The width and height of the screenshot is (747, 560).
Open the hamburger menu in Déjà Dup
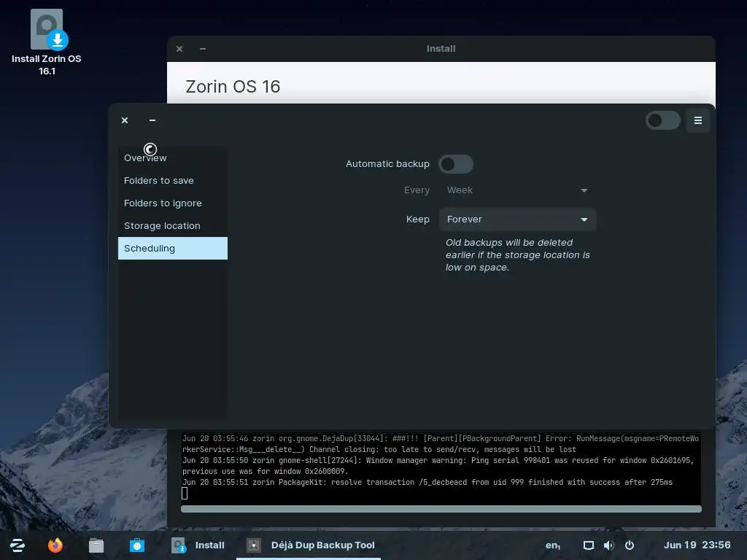click(698, 120)
